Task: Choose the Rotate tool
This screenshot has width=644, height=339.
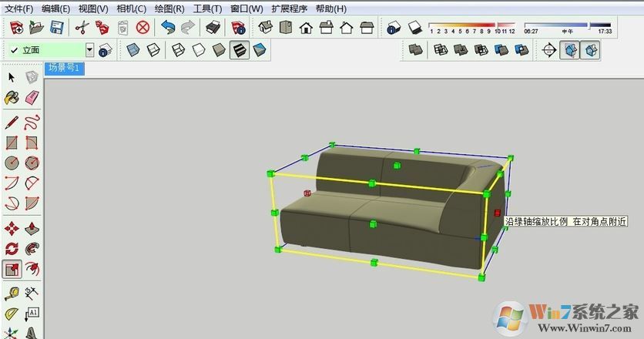Action: (x=12, y=248)
